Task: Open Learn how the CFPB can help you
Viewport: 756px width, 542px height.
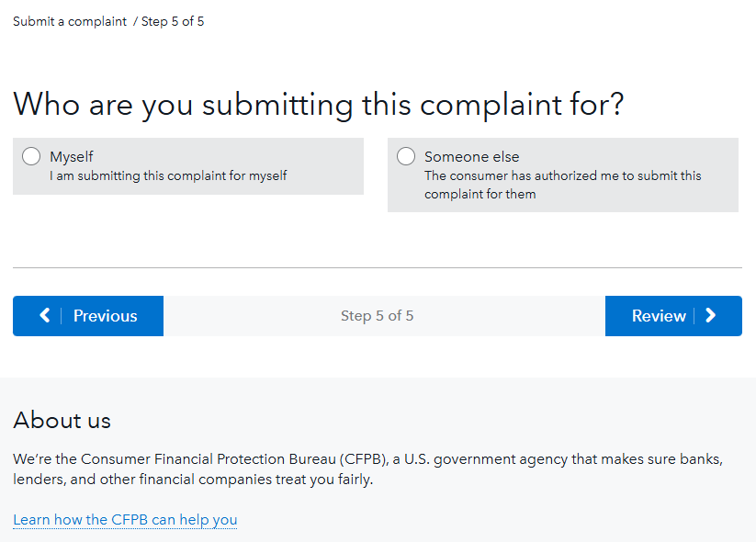Action: point(125,520)
